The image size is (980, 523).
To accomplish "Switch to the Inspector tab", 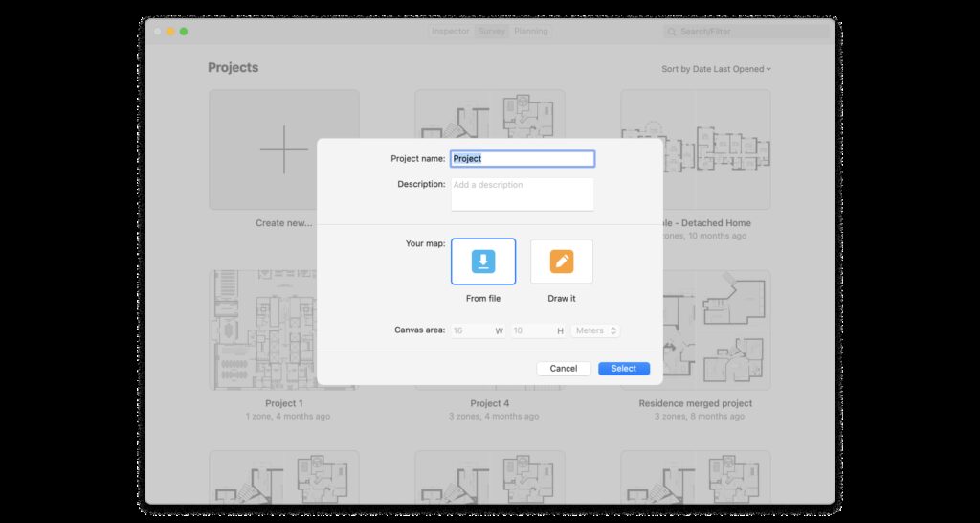I will point(450,32).
